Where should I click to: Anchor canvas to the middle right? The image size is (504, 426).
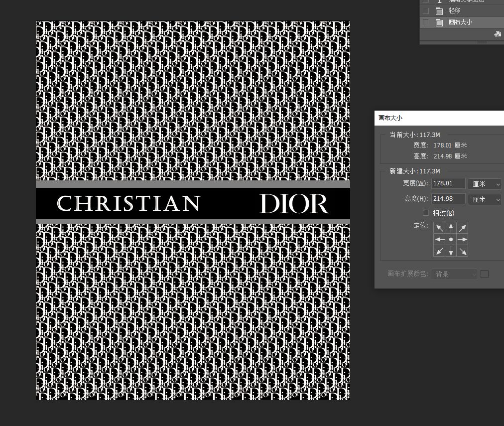pyautogui.click(x=462, y=240)
